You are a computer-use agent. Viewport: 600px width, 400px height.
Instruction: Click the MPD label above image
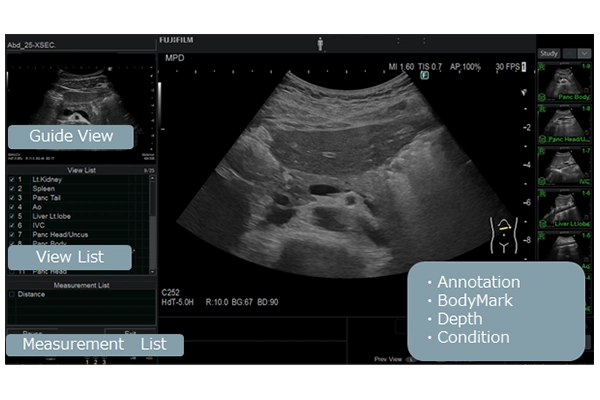[x=174, y=58]
